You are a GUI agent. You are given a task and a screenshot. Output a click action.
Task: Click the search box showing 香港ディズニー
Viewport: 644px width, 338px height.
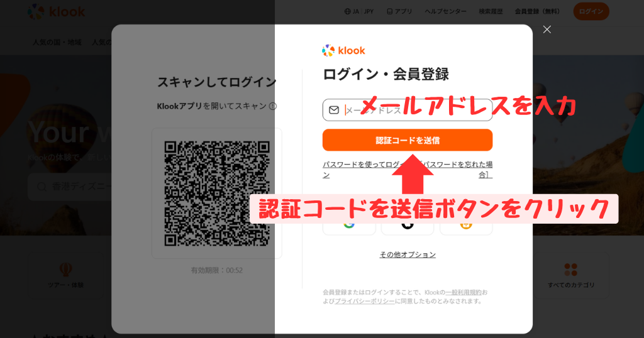pyautogui.click(x=70, y=187)
